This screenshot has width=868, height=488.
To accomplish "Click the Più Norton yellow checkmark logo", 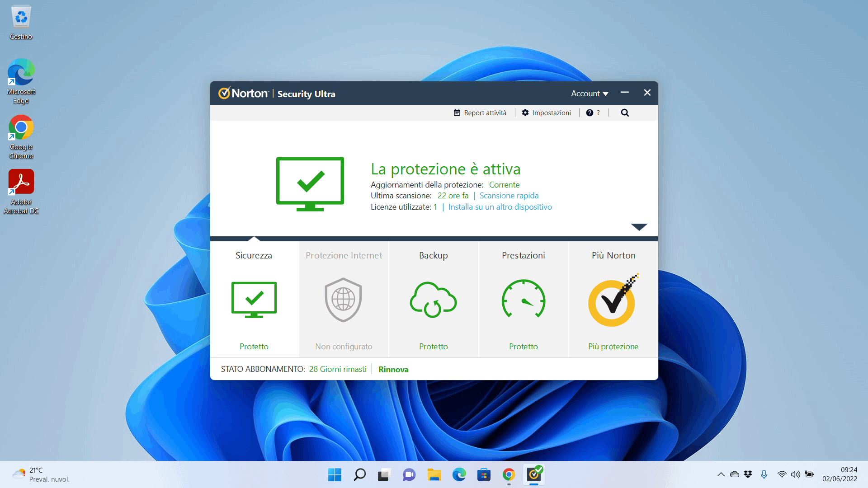I will tap(613, 300).
